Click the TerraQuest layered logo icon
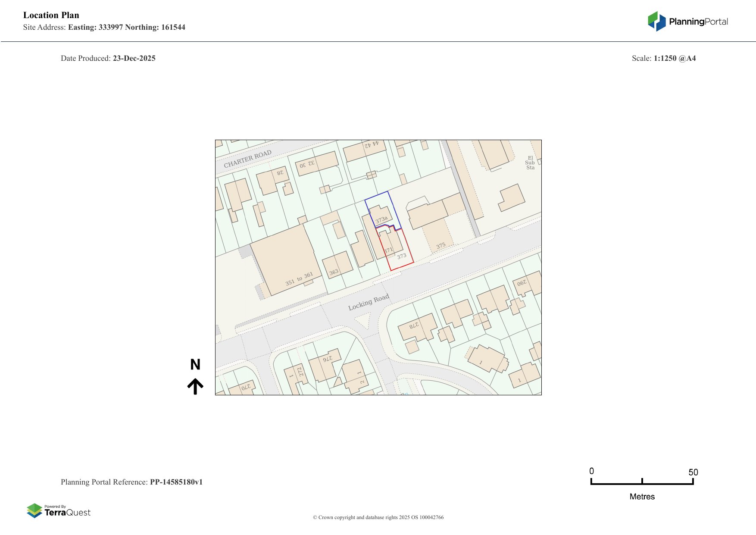 pos(34,511)
